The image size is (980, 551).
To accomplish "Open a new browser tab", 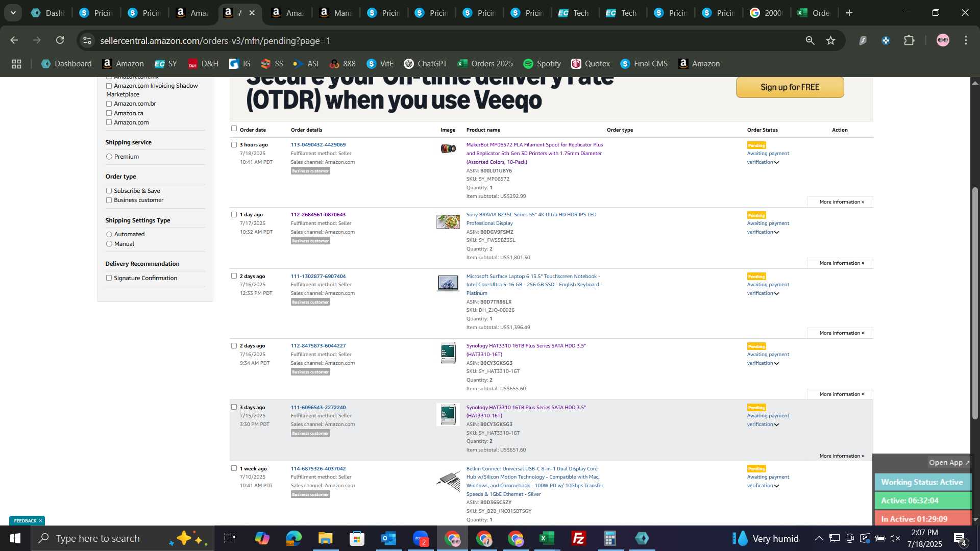I will click(849, 13).
